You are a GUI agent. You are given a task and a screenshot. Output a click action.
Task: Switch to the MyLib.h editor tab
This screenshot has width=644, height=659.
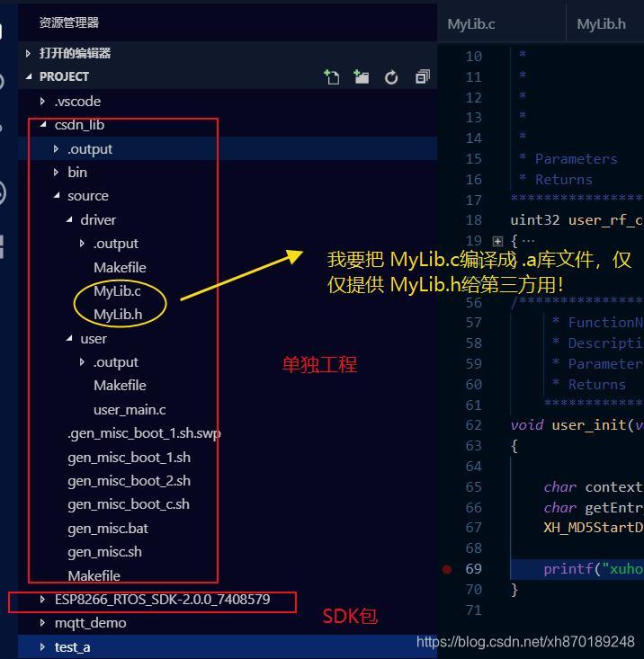coord(601,24)
